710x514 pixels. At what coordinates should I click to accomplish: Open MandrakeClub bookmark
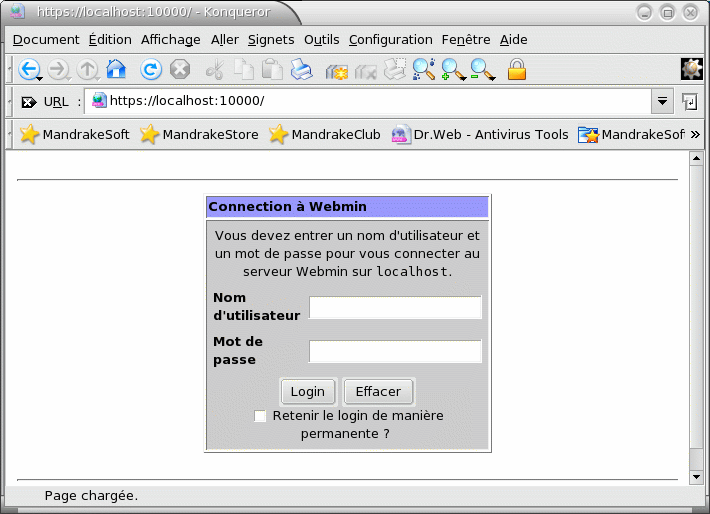click(x=325, y=135)
